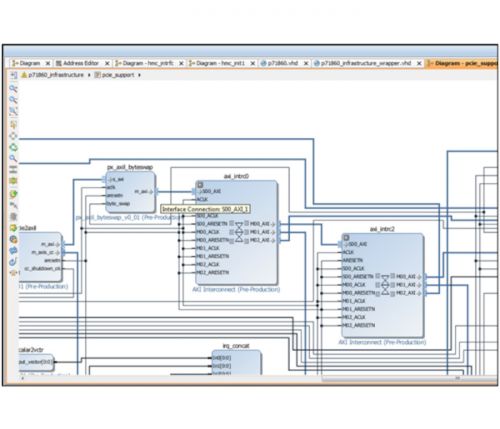Click the Search magnifier icon in the diagram toolbar
This screenshot has width=500, height=429.
(x=13, y=158)
